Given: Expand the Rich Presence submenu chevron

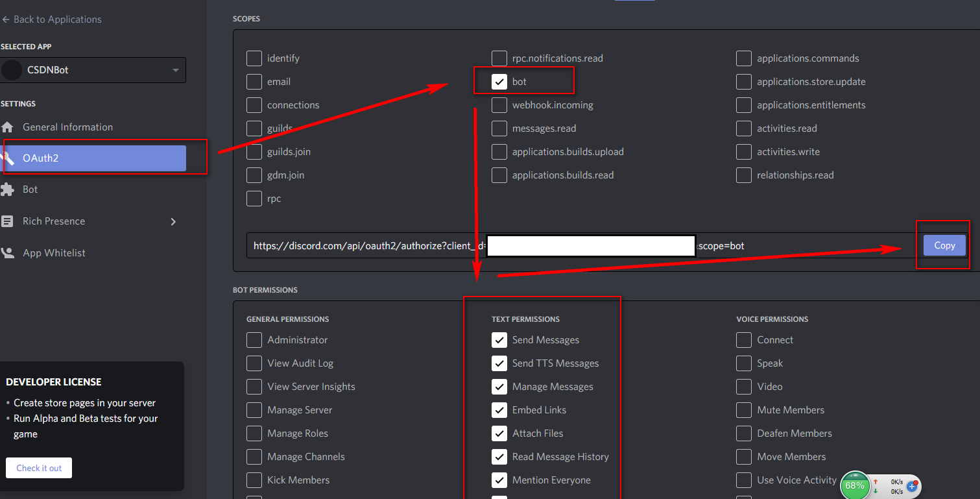Looking at the screenshot, I should pyautogui.click(x=173, y=221).
